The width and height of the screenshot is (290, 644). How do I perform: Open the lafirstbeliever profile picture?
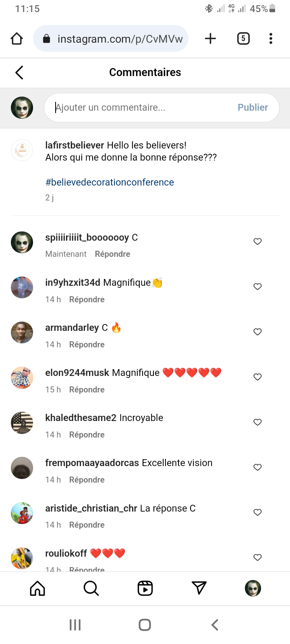tap(22, 151)
